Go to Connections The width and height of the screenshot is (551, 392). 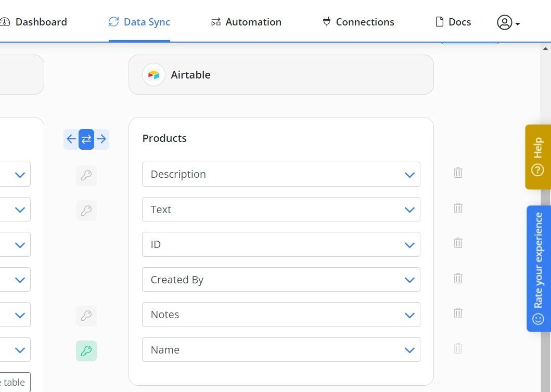tap(358, 22)
